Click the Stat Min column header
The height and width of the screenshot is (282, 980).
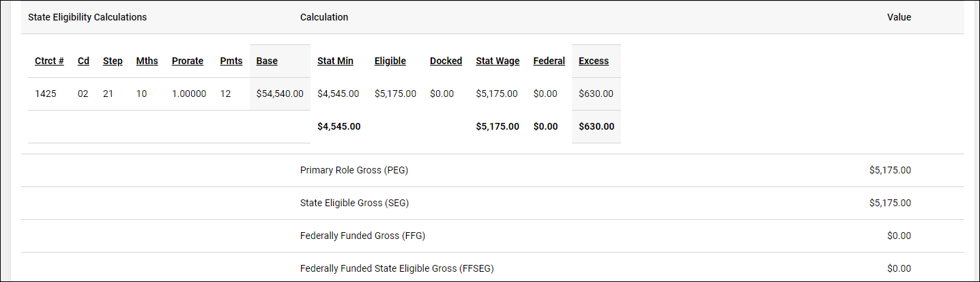coord(335,61)
